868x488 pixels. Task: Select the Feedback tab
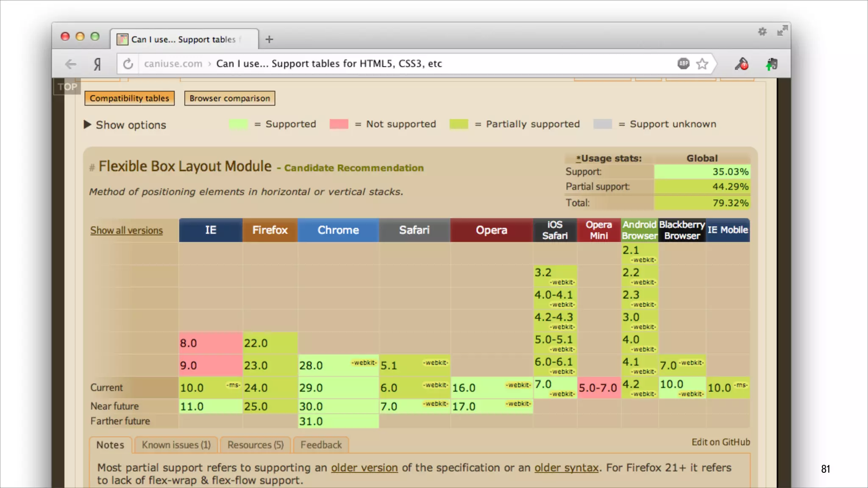pyautogui.click(x=321, y=445)
